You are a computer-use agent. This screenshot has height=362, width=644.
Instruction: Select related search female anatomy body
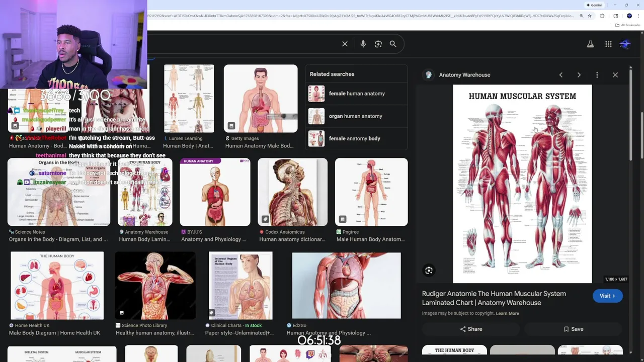tap(356, 138)
